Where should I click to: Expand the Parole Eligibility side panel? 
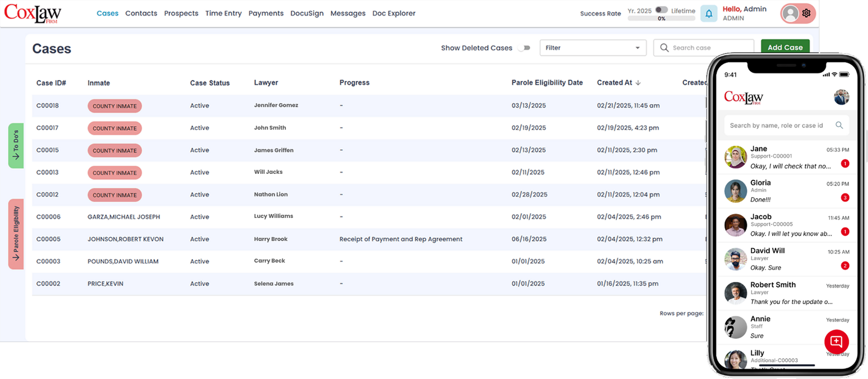(16, 234)
